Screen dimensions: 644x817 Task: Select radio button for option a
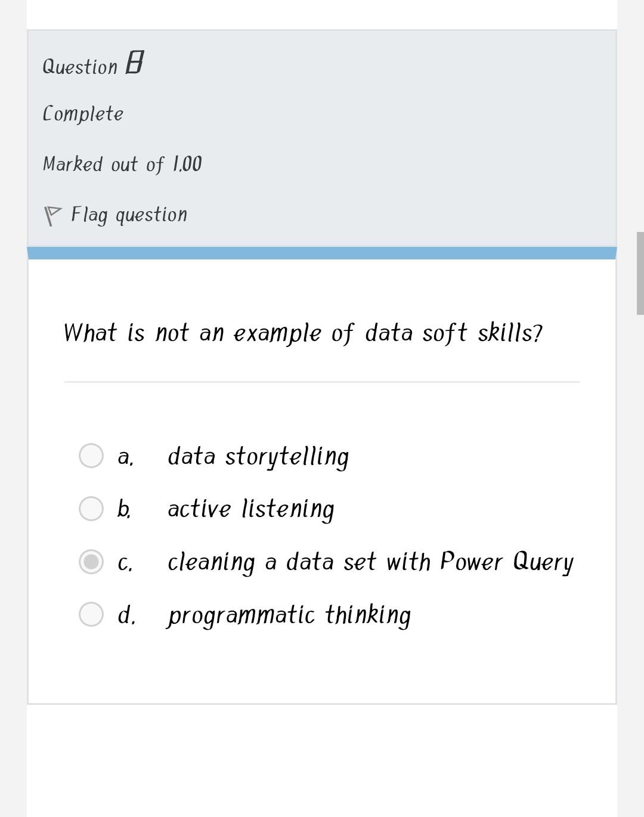pos(92,456)
